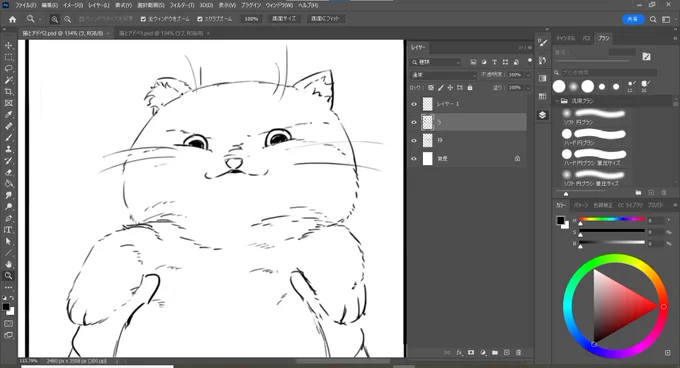Select the Healing Brush tool

[x=8, y=126]
